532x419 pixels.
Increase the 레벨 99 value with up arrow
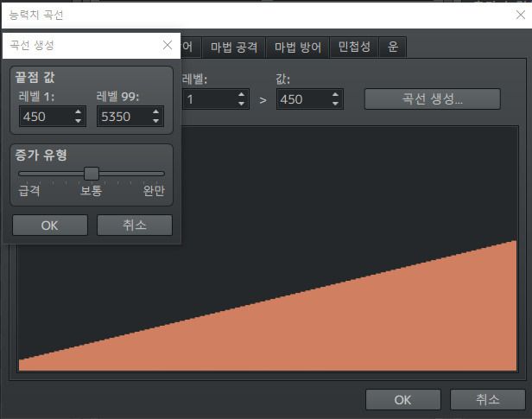pos(155,111)
